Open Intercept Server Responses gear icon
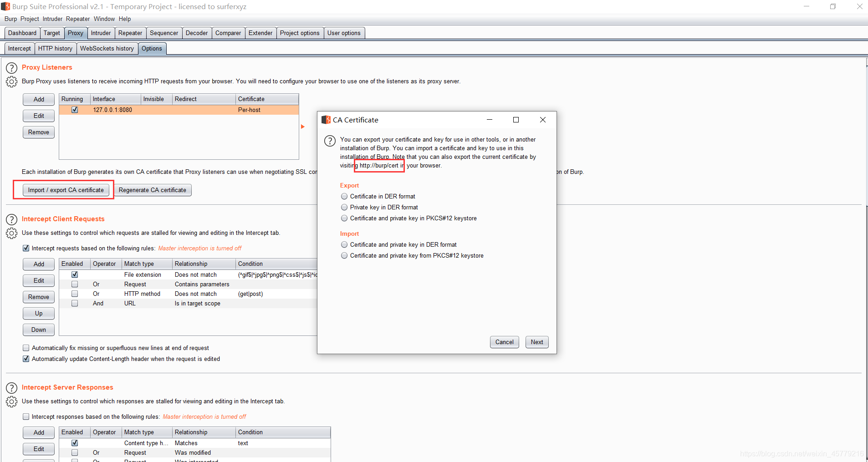Viewport: 868px width, 462px height. click(11, 402)
